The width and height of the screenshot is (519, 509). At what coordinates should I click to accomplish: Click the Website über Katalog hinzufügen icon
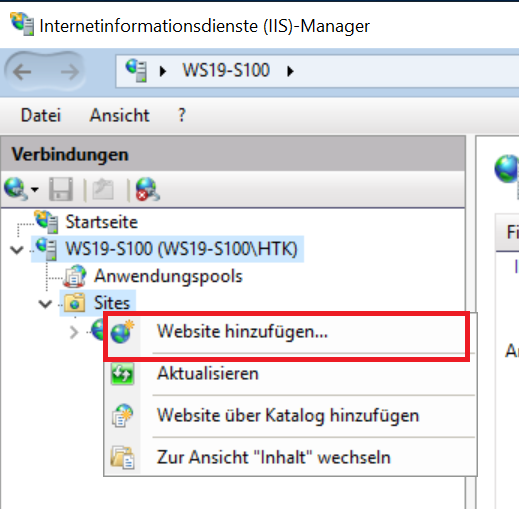coord(122,416)
